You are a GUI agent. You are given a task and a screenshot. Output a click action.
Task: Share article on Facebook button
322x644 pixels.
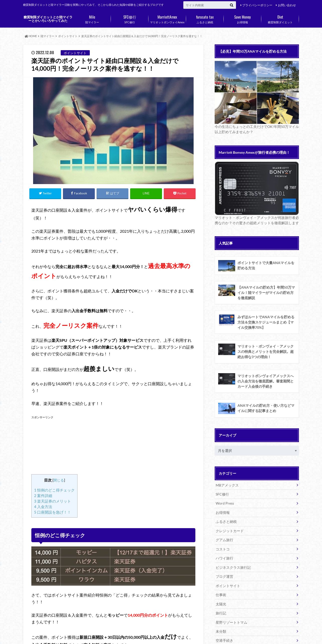point(79,193)
